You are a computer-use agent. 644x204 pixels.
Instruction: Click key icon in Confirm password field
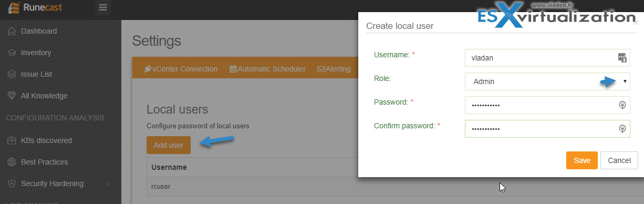point(622,129)
